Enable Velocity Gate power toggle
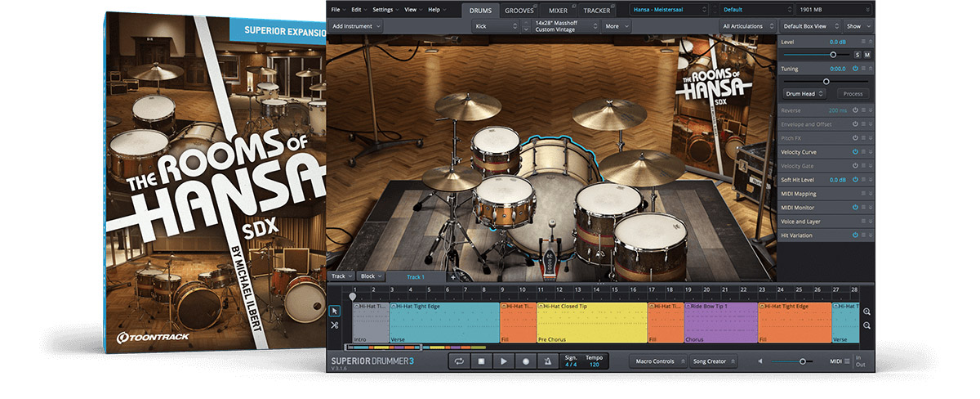This screenshot has width=980, height=399. pos(855,166)
